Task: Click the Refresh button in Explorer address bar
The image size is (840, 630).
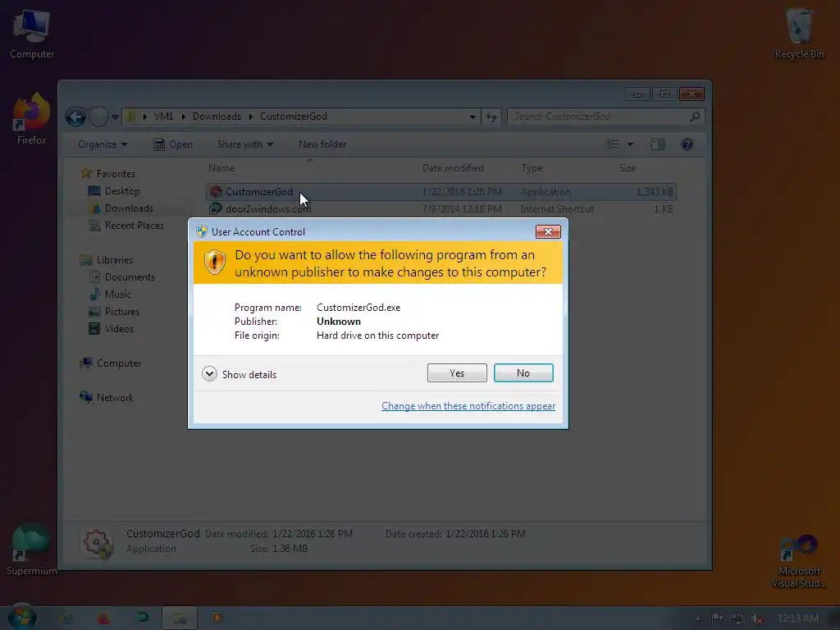Action: (491, 116)
